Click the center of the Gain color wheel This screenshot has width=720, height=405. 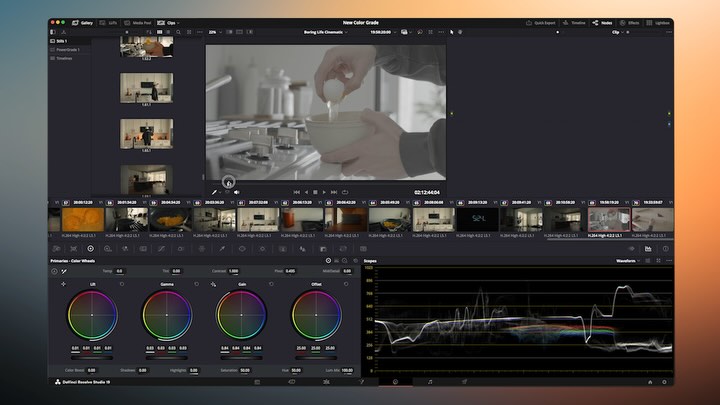[x=240, y=316]
